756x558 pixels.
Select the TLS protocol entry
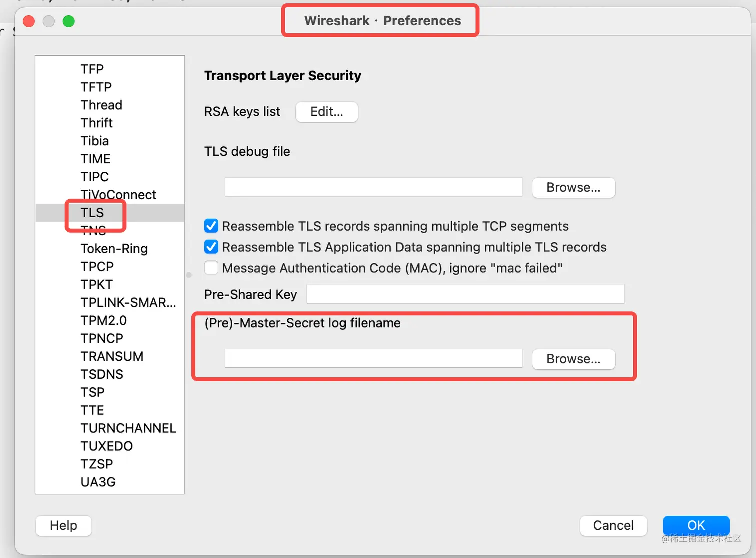(x=110, y=213)
